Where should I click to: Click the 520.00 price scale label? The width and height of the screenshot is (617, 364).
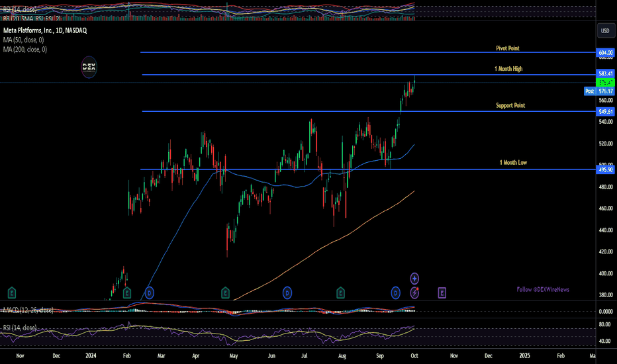606,144
